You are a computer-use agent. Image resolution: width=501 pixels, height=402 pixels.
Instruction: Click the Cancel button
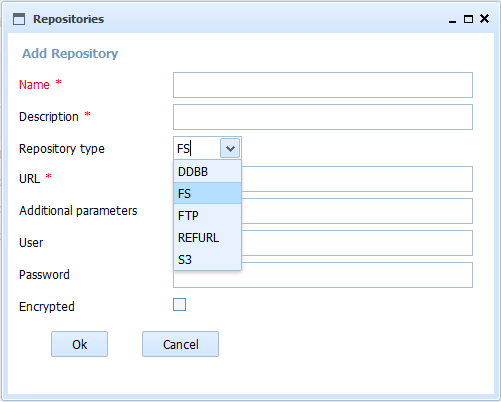[x=180, y=344]
